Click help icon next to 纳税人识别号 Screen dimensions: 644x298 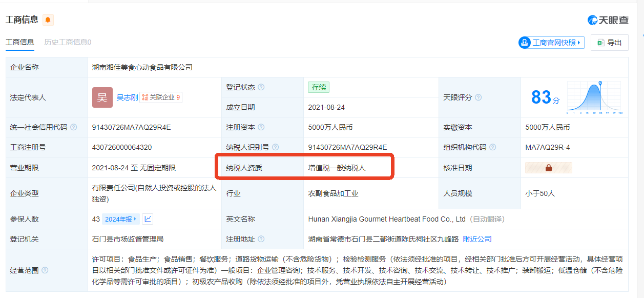(x=276, y=147)
